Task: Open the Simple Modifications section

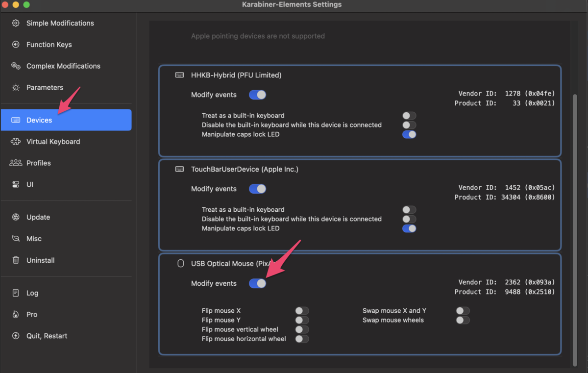Action: pos(66,23)
